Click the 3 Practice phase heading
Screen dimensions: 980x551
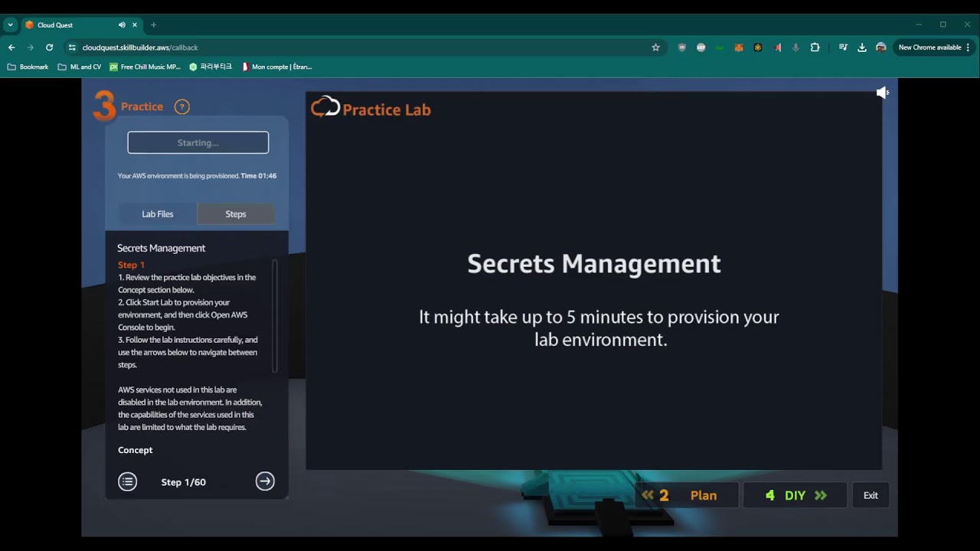pos(129,106)
